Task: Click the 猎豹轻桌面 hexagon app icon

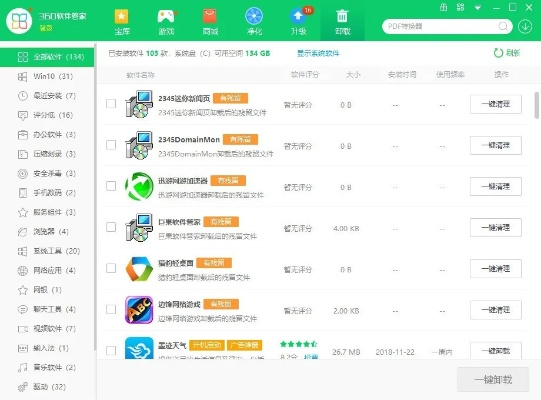Action: coord(139,269)
